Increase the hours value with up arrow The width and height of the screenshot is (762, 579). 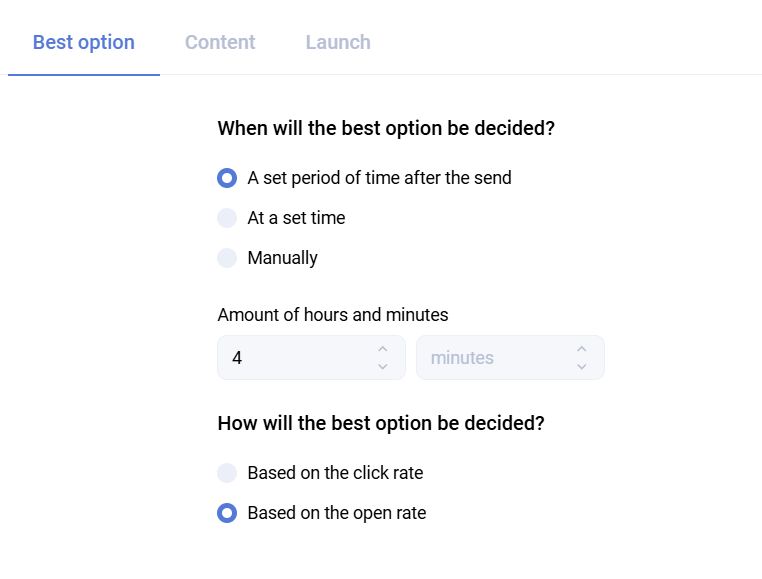pos(382,349)
